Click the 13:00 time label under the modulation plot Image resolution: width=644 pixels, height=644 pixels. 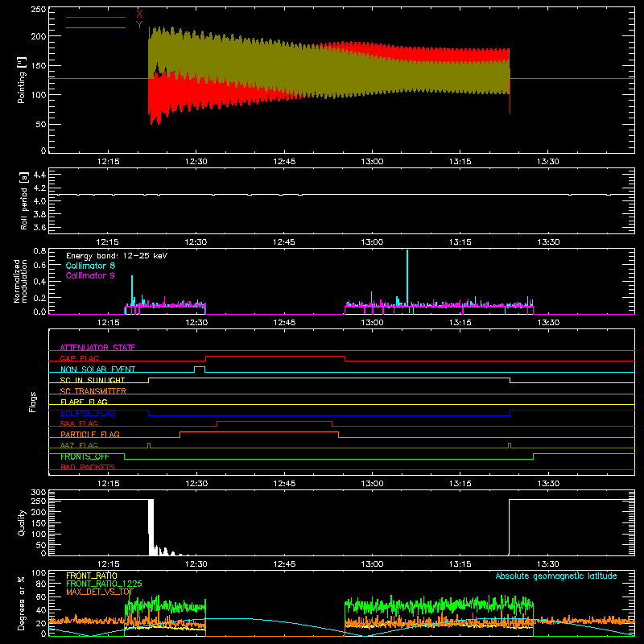[x=372, y=323]
